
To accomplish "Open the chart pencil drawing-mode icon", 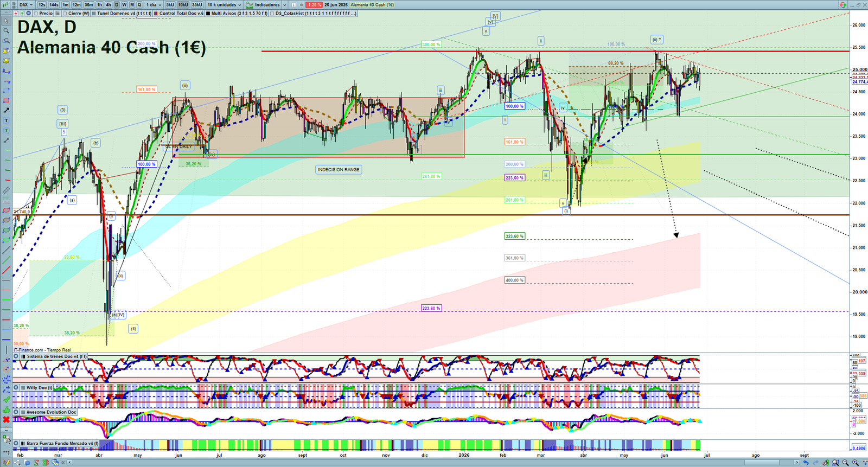I will tap(7, 463).
